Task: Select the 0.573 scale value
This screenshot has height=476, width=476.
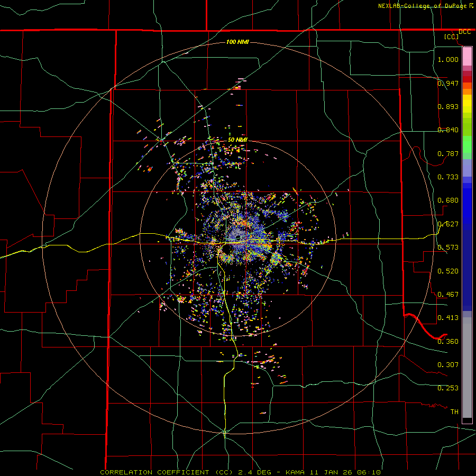Action: pyautogui.click(x=448, y=247)
